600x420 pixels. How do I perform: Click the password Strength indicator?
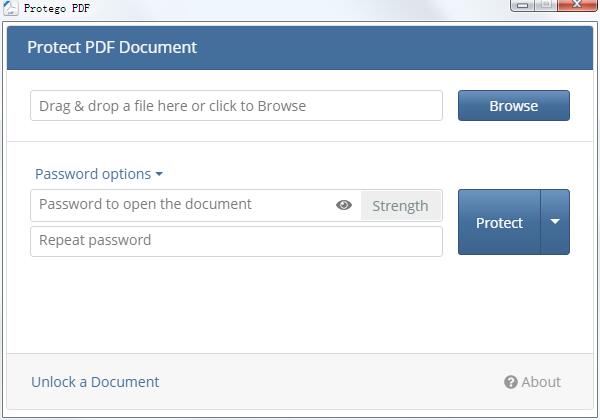(x=400, y=206)
